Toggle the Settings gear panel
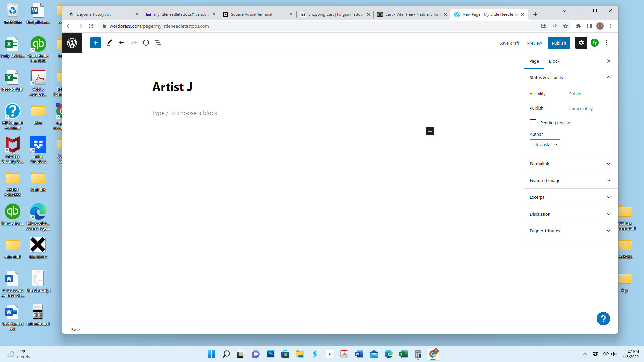Screen dimensions: 644x362 [x=581, y=43]
